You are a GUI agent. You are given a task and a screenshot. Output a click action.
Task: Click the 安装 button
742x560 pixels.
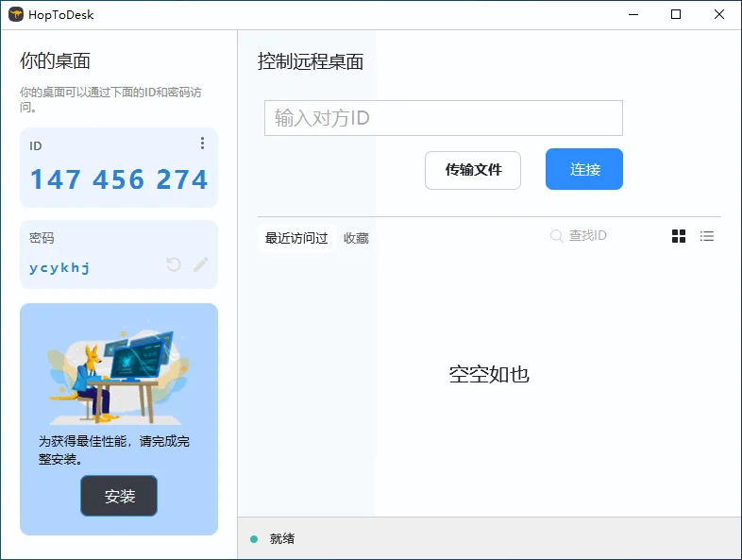[119, 496]
